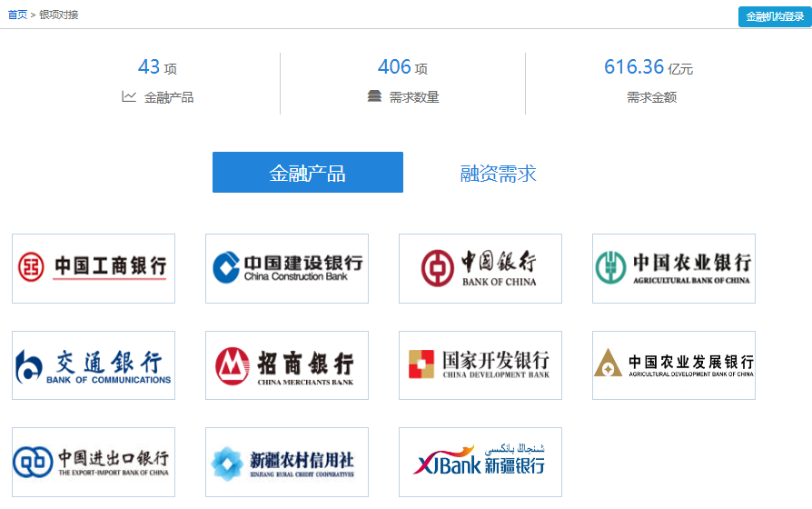This screenshot has height=509, width=812.
Task: Open the XJBank 新疆银行 logo
Action: pyautogui.click(x=480, y=462)
